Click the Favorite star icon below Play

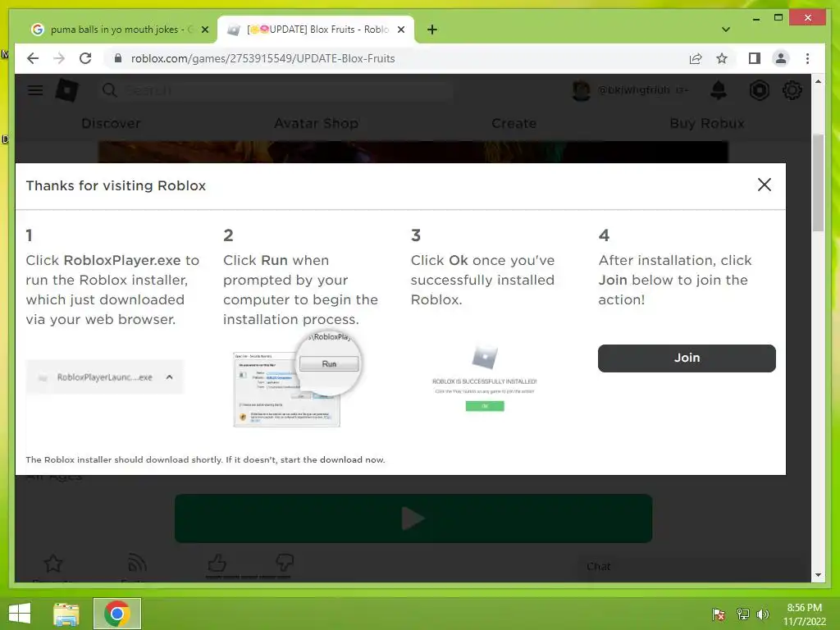click(x=53, y=564)
